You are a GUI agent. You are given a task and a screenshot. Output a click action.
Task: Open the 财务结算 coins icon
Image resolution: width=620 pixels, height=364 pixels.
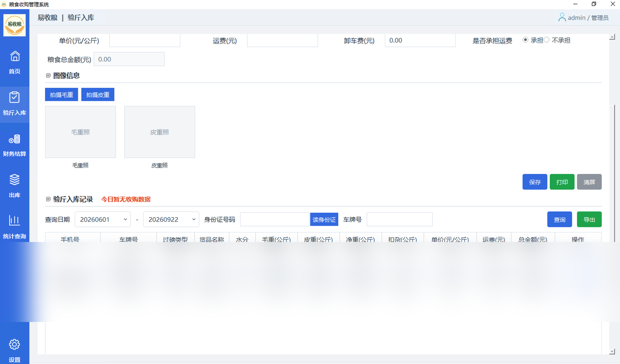(15, 139)
